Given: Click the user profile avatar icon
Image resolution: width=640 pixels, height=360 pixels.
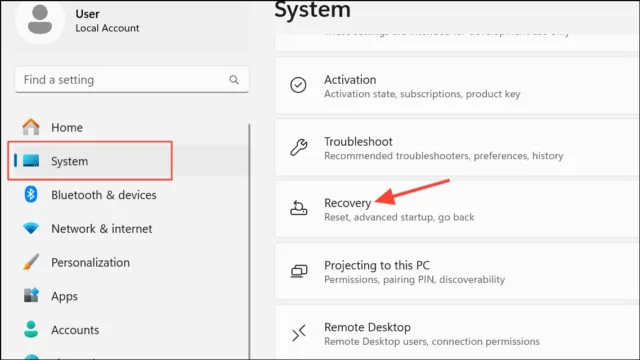Looking at the screenshot, I should (40, 20).
